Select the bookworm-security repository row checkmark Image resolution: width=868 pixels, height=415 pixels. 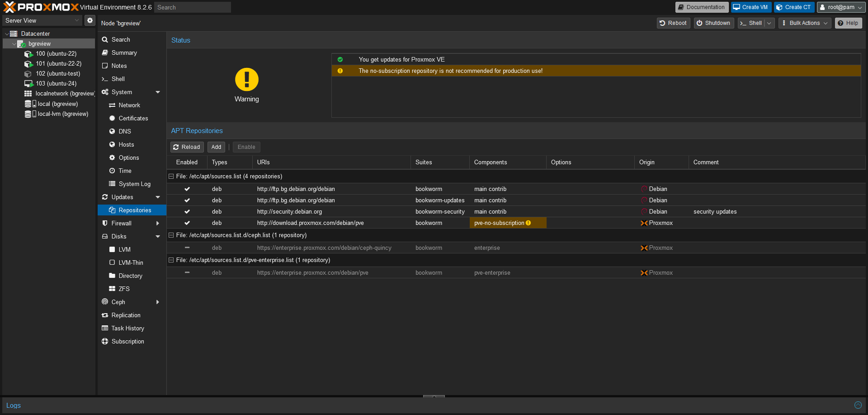point(187,212)
